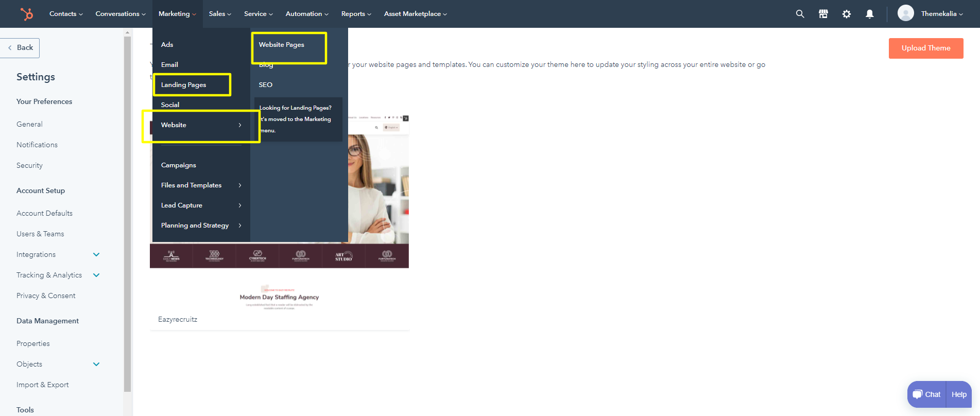The width and height of the screenshot is (980, 416).
Task: Expand the Integrations settings section
Action: pyautogui.click(x=96, y=254)
